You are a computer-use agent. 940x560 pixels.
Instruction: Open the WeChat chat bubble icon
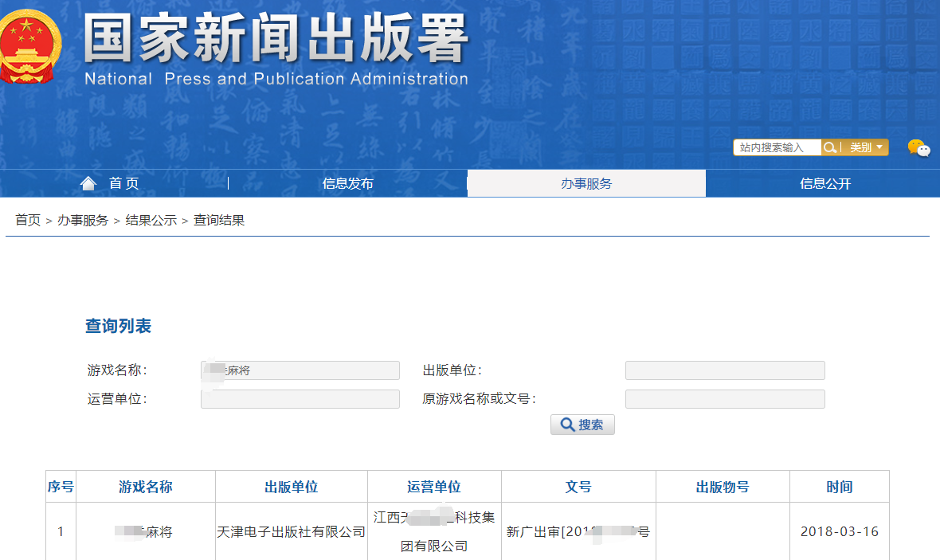(x=918, y=148)
